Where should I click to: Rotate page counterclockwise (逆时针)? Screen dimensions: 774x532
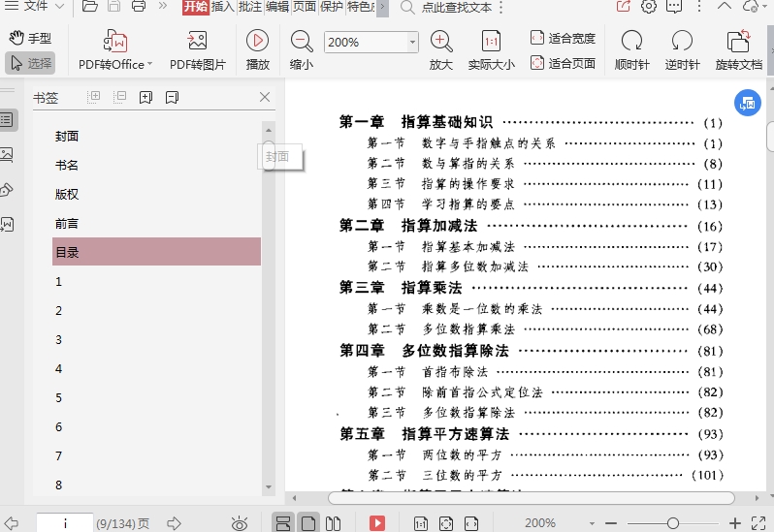682,49
